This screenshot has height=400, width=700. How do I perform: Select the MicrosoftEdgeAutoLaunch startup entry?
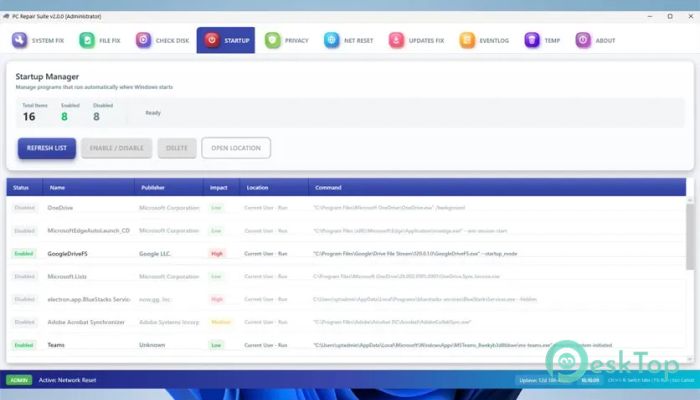[346, 231]
